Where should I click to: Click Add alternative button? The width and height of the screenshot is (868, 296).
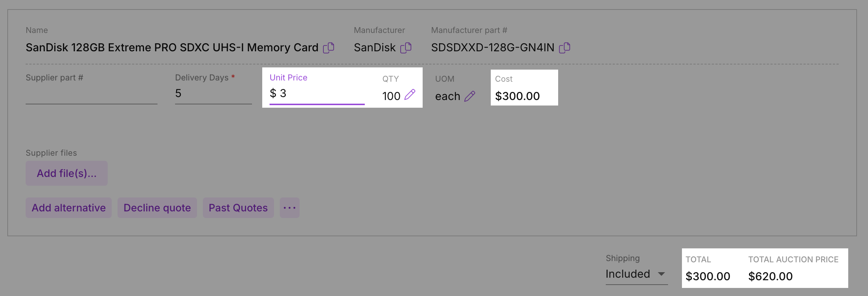pyautogui.click(x=68, y=208)
